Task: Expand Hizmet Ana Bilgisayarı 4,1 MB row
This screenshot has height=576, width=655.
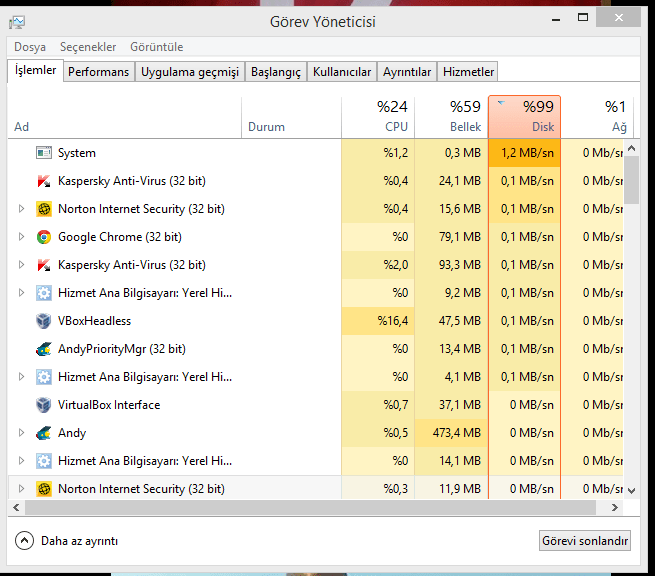Action: click(x=21, y=376)
